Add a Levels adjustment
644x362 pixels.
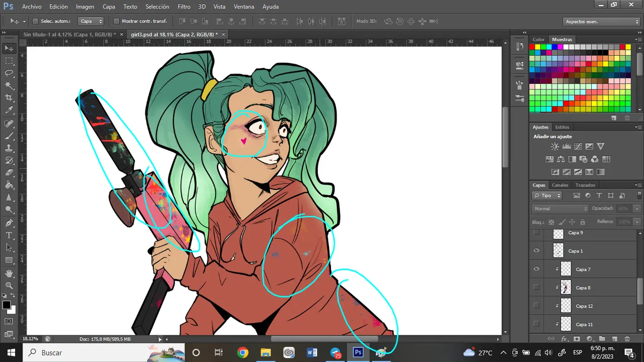coord(567,146)
